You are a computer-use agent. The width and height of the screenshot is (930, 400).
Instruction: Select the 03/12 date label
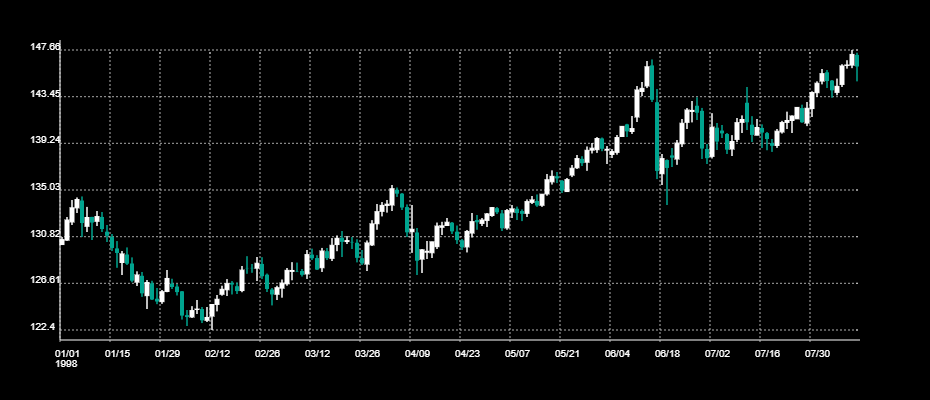317,354
